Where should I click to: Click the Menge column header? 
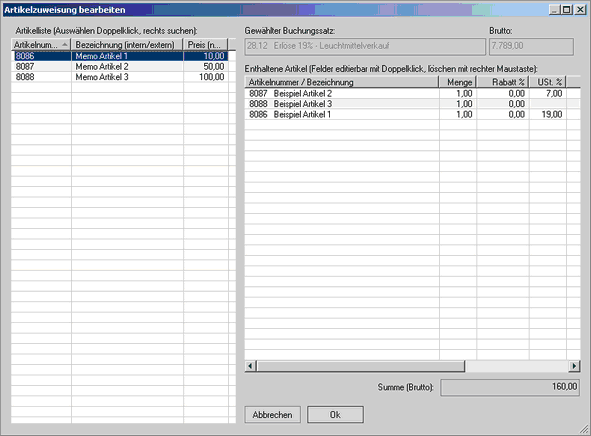tap(458, 82)
